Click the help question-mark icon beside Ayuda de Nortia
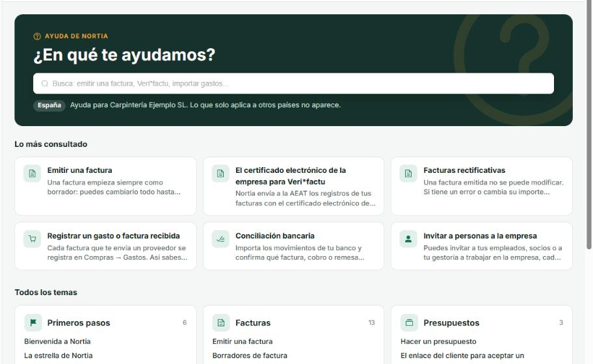This screenshot has width=593, height=364. coord(37,36)
